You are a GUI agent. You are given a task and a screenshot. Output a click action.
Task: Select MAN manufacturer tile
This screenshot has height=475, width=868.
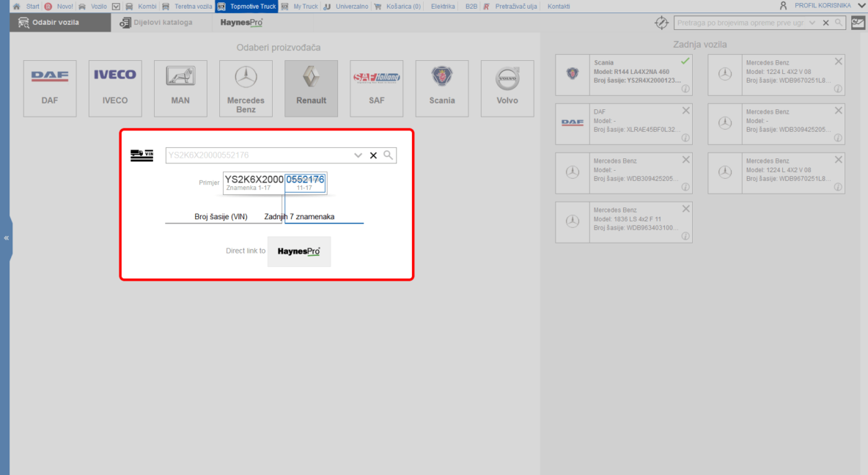180,89
